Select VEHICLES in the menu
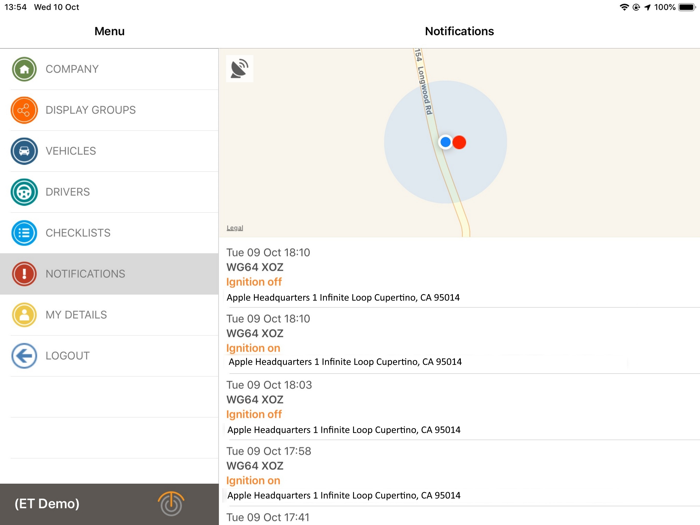 coord(109,151)
